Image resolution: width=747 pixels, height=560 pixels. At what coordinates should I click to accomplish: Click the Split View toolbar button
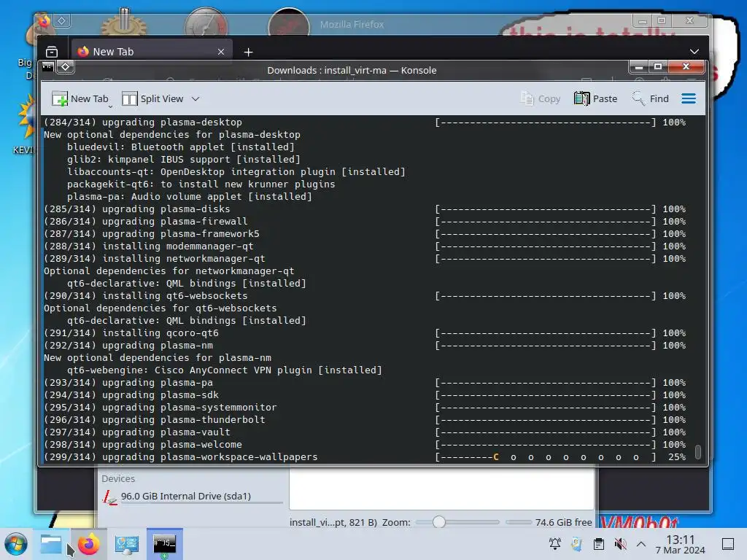pyautogui.click(x=152, y=98)
